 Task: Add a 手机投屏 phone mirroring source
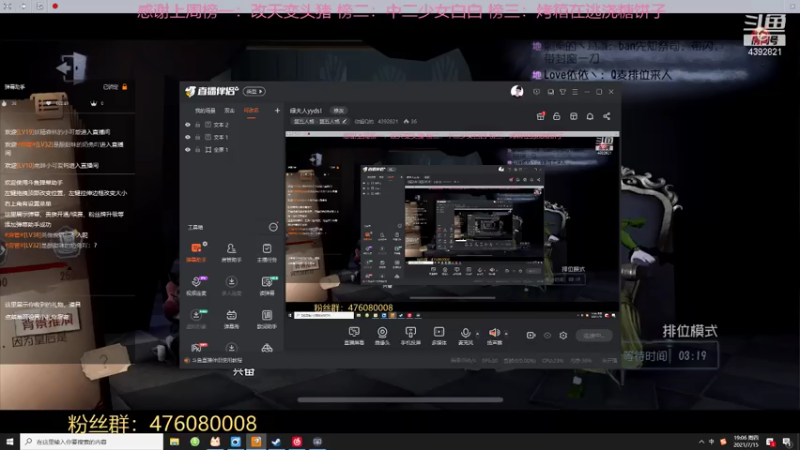[410, 336]
